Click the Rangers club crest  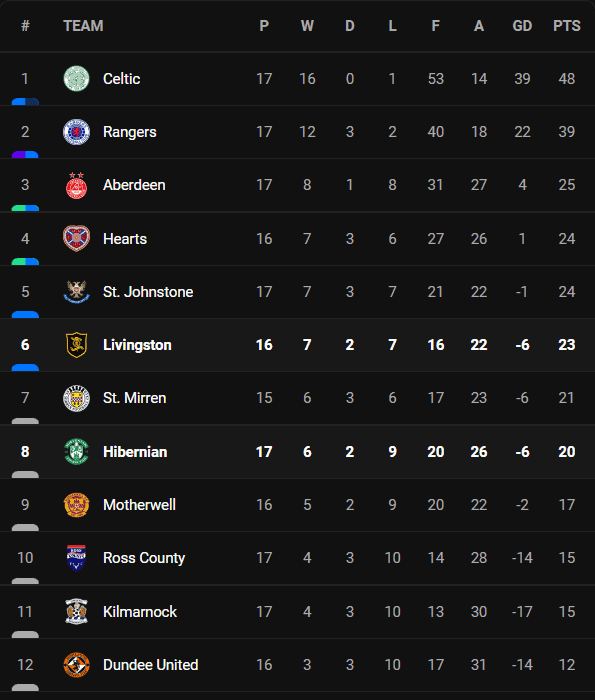point(76,132)
